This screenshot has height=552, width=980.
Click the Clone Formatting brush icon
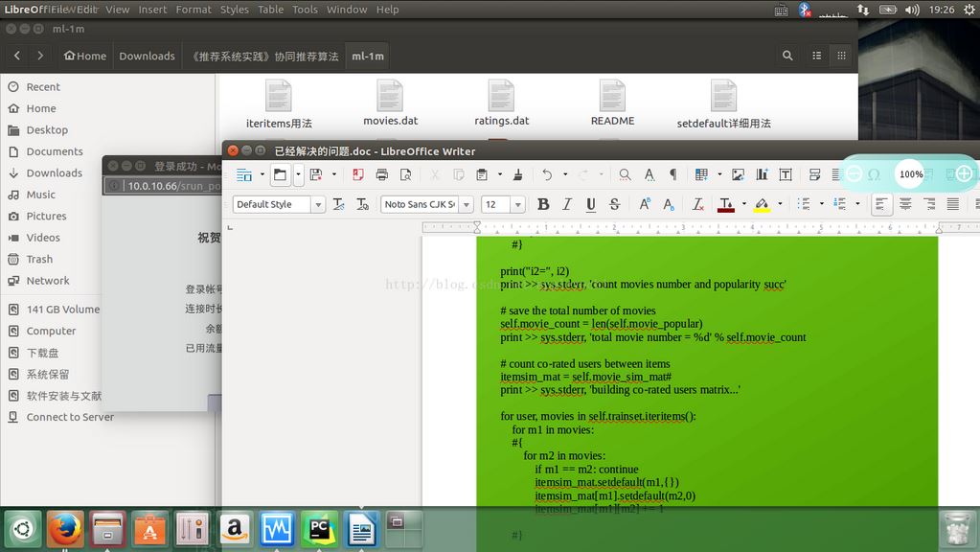tap(518, 174)
